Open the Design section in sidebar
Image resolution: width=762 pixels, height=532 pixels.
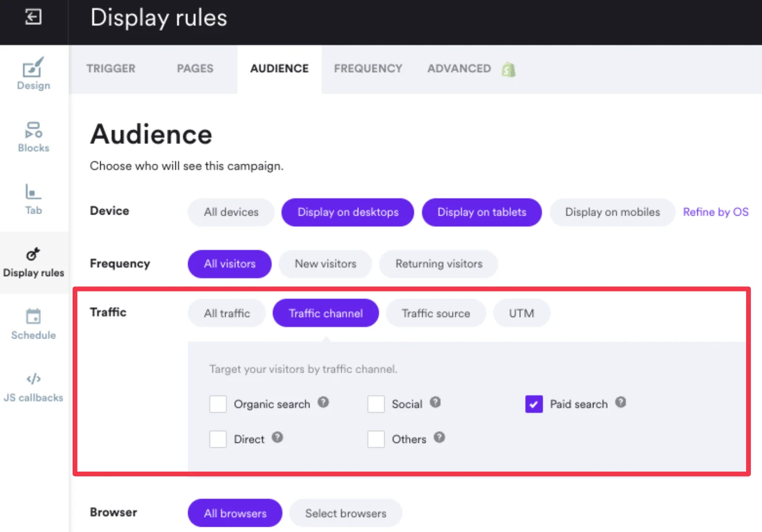pyautogui.click(x=33, y=74)
